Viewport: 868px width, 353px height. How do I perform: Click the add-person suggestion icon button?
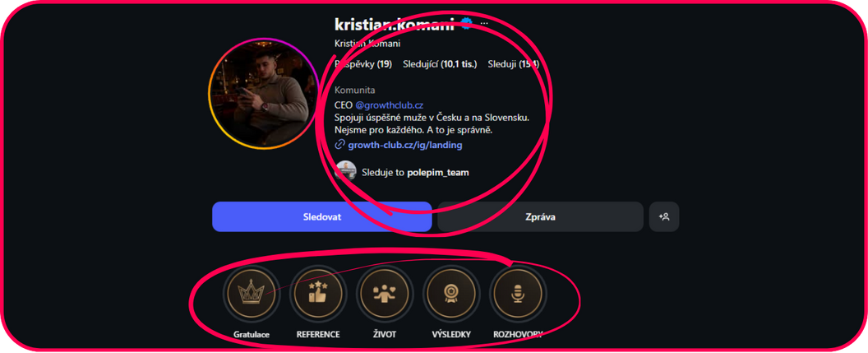[663, 216]
